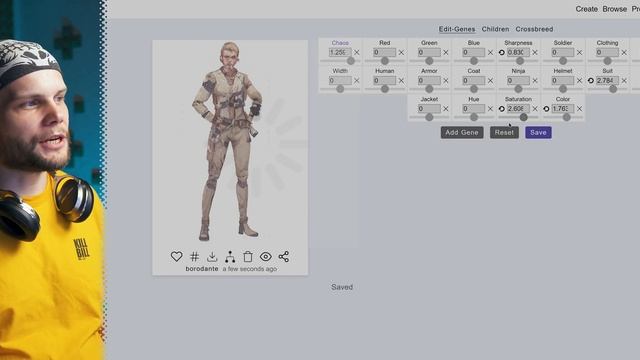
Task: Click the Color value field
Action: point(563,109)
